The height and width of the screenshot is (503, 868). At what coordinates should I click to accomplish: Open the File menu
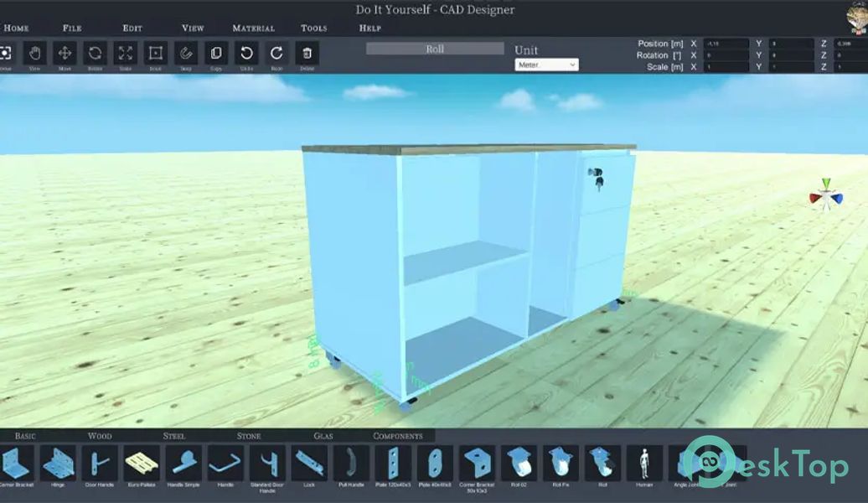(72, 28)
